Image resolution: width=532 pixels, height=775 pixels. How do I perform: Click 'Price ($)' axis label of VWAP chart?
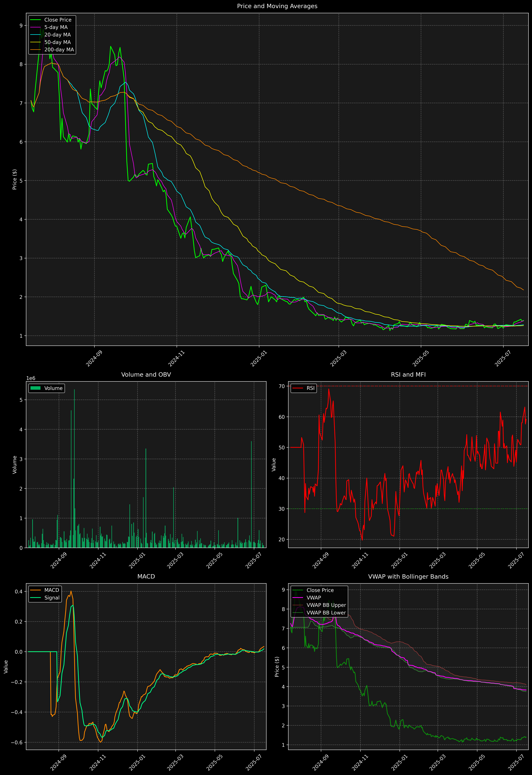click(x=277, y=667)
